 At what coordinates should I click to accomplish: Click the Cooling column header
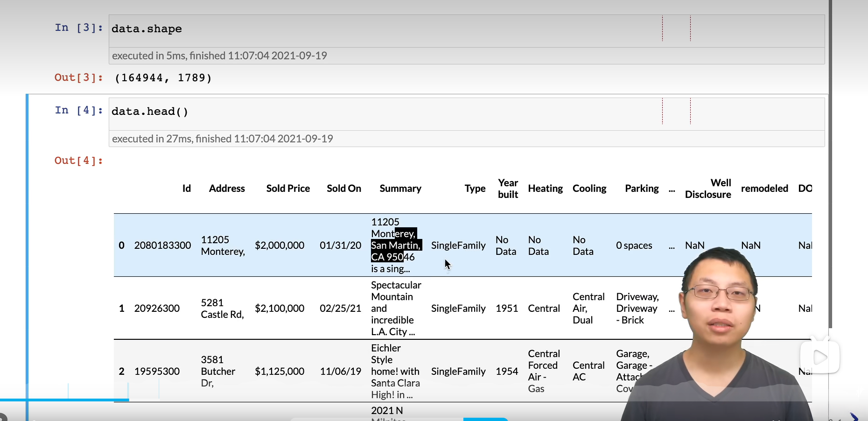pyautogui.click(x=589, y=189)
